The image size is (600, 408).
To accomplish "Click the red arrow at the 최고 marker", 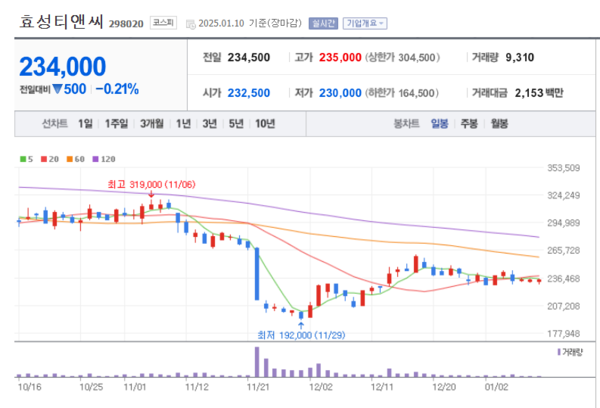I will pos(151,194).
